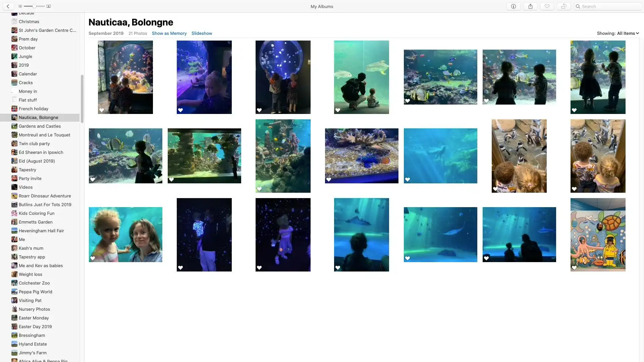Toggle the heart on the turtle mural photo
This screenshot has height=362, width=644.
pyautogui.click(x=574, y=267)
